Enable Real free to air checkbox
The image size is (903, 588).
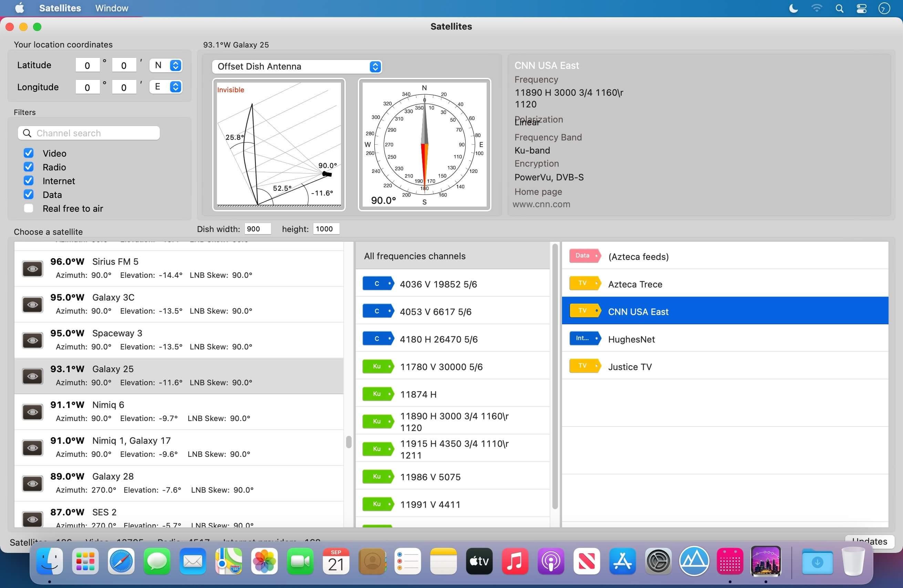point(29,208)
